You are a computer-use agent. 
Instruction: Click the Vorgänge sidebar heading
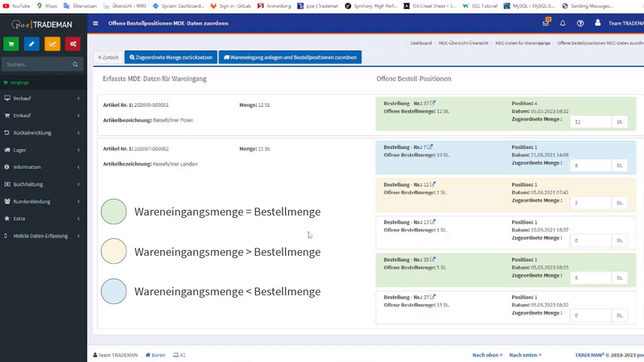coord(16,83)
